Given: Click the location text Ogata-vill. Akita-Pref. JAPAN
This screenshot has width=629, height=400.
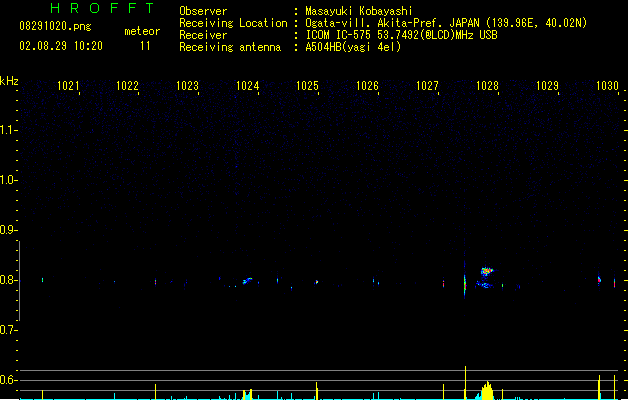Looking at the screenshot, I should [392, 23].
